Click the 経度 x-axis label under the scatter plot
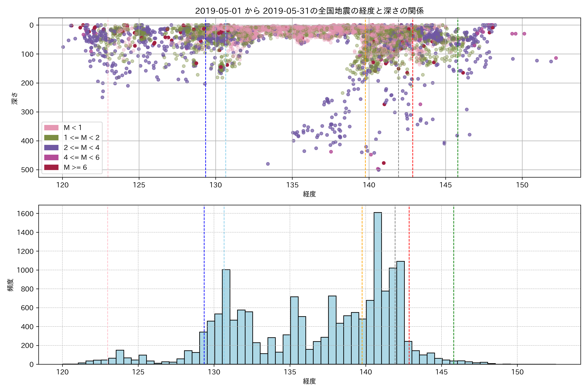This screenshot has height=392, width=588. 309,194
